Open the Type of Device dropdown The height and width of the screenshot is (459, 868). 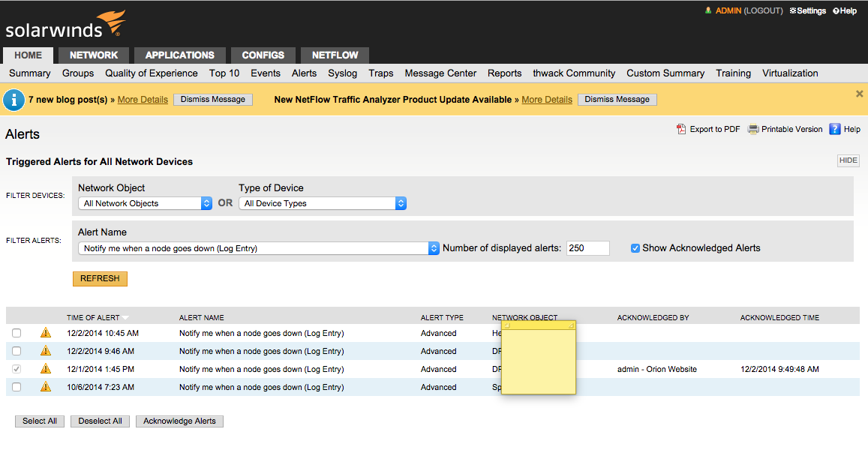pyautogui.click(x=323, y=203)
